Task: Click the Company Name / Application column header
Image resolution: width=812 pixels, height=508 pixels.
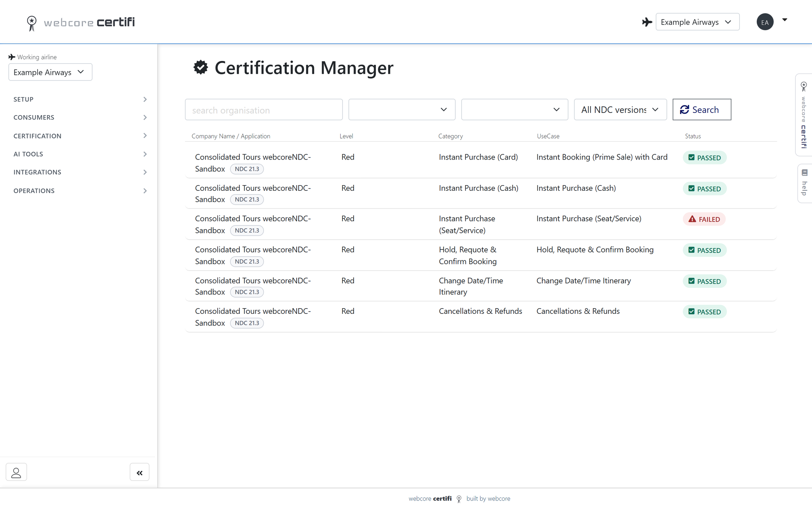Action: 231,136
